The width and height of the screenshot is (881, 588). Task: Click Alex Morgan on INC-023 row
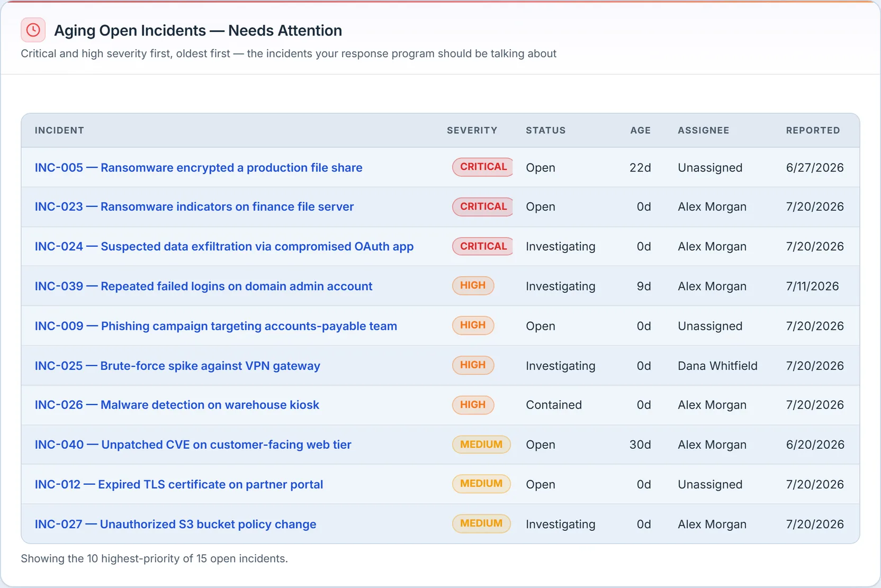(x=712, y=207)
